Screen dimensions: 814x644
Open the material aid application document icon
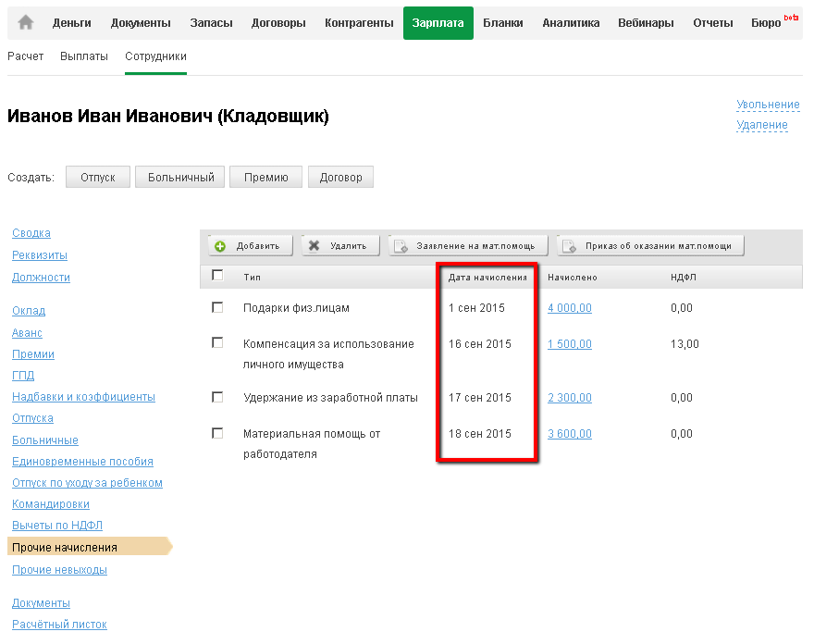401,246
